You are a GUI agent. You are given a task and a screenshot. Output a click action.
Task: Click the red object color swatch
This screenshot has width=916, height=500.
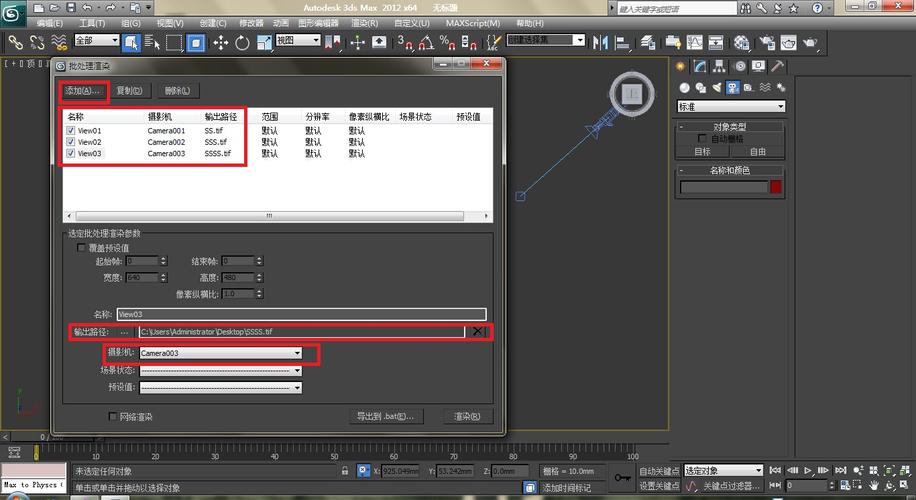[776, 187]
